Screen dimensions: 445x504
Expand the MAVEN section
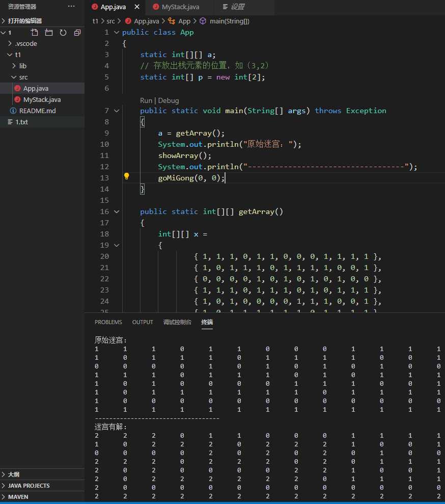point(3,497)
